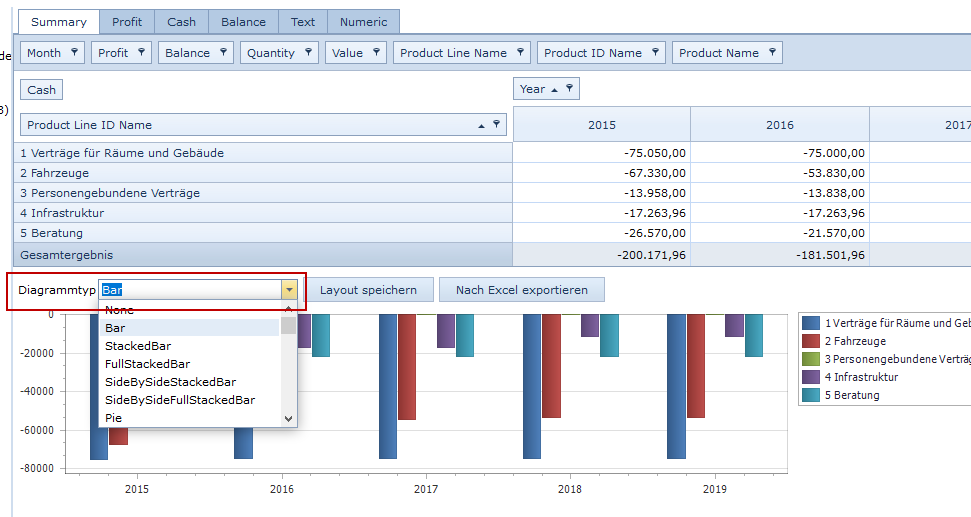Open the Diagrammtyp dropdown arrow

289,290
